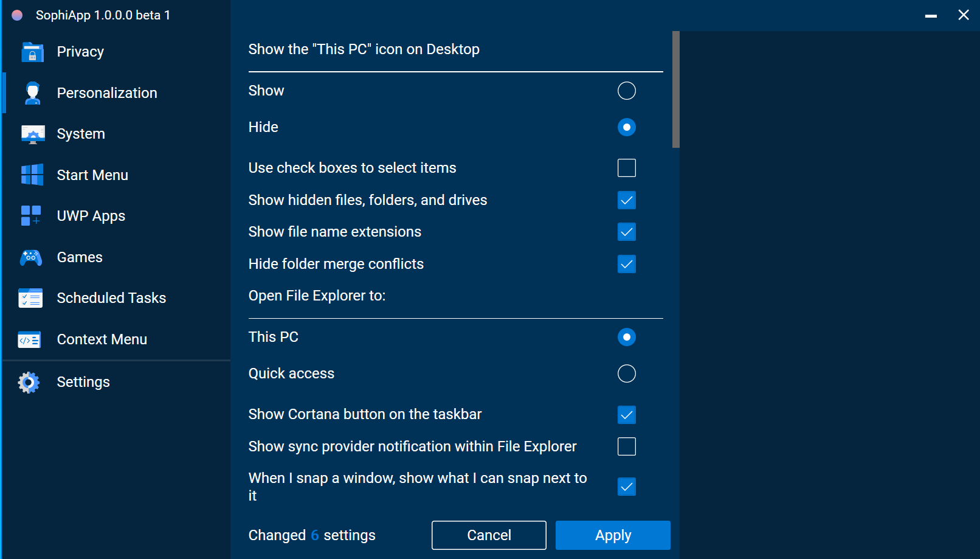Select the 'Show' radio for This PC icon
The image size is (980, 559).
tap(626, 91)
